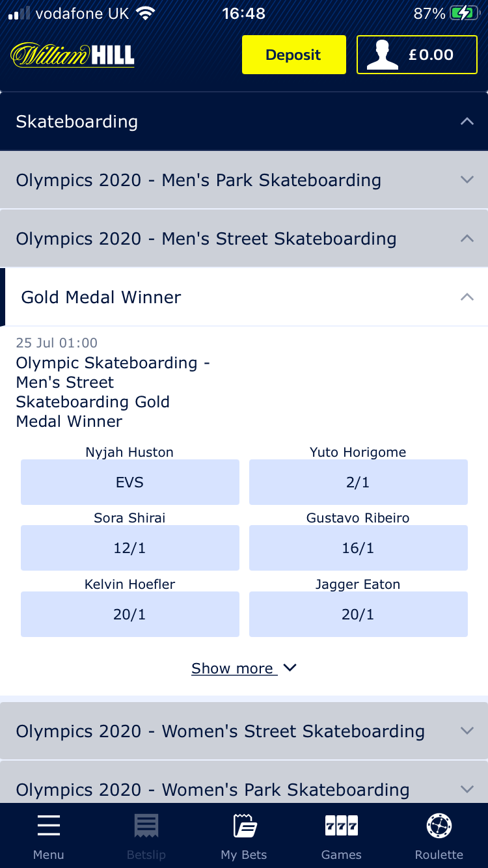Expand Olympics 2020 Women's Street Skateboarding

[x=467, y=731]
